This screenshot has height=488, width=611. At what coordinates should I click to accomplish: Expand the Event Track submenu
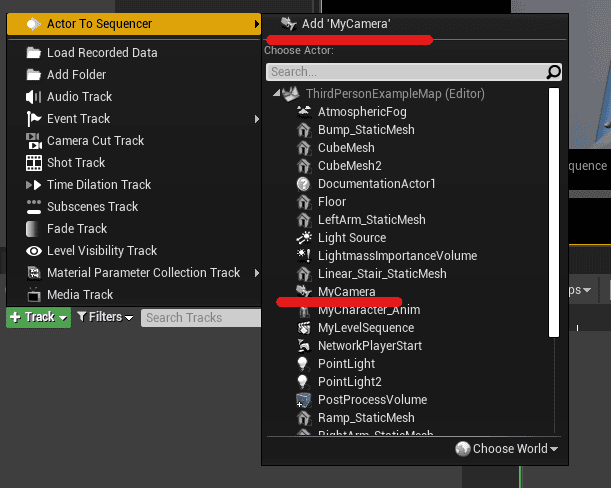[257, 119]
